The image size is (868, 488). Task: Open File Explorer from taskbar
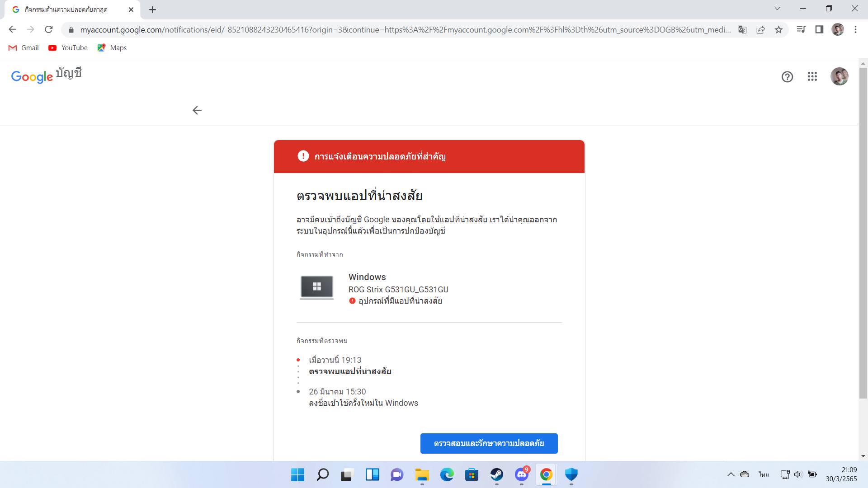click(x=422, y=474)
